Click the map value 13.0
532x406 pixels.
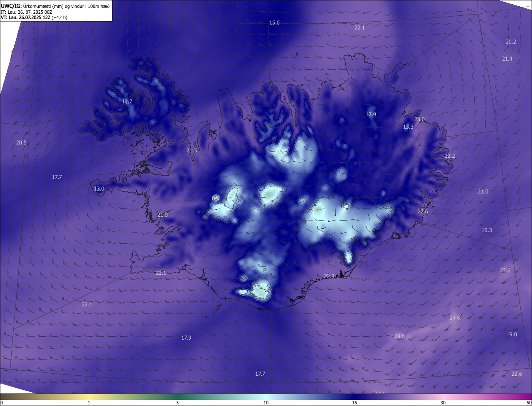pos(99,189)
